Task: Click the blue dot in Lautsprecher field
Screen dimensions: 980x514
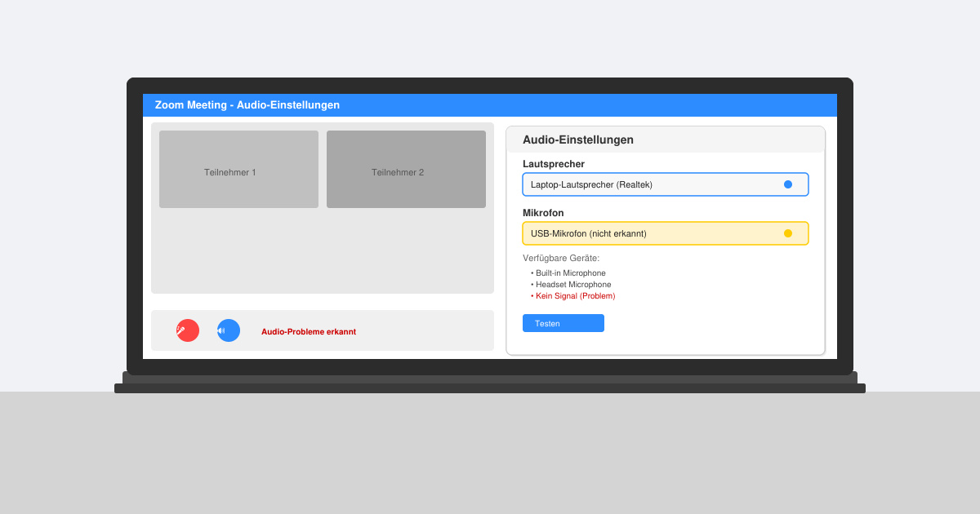Action: click(x=788, y=184)
